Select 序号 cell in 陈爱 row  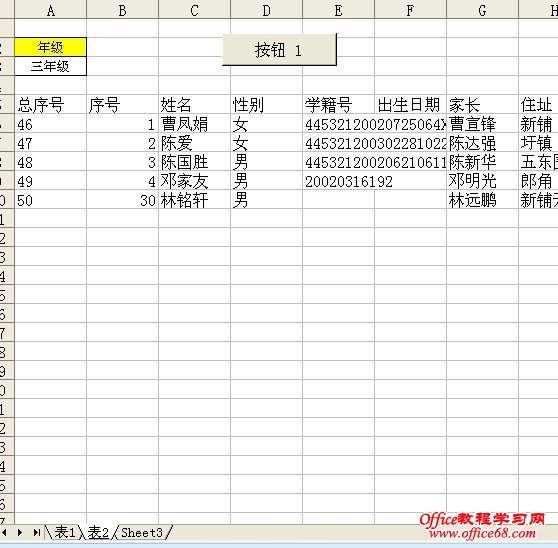[x=122, y=143]
